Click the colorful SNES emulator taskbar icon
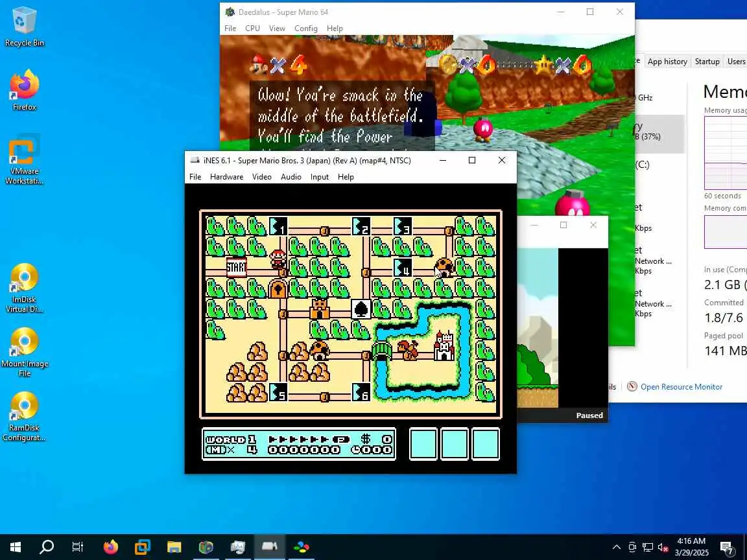747x560 pixels. click(301, 546)
